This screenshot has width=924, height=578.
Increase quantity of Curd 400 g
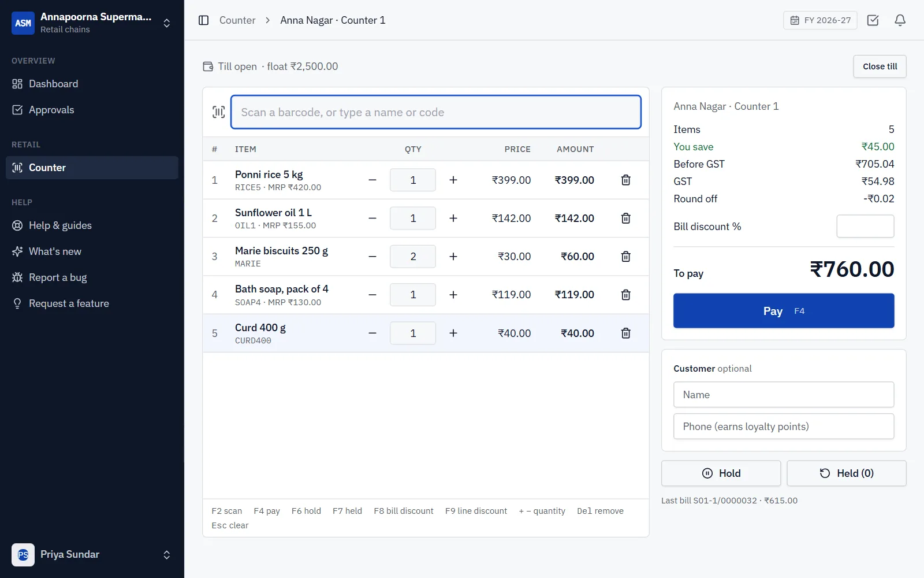[453, 334]
